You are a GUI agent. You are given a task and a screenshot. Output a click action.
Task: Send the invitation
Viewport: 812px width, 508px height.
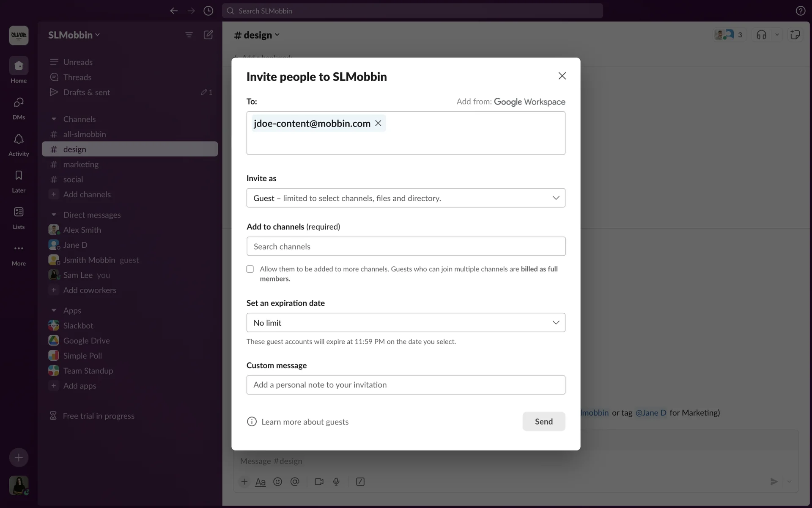pos(543,421)
